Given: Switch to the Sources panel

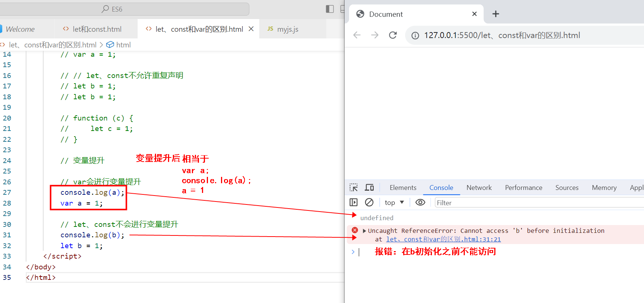Looking at the screenshot, I should tap(567, 188).
